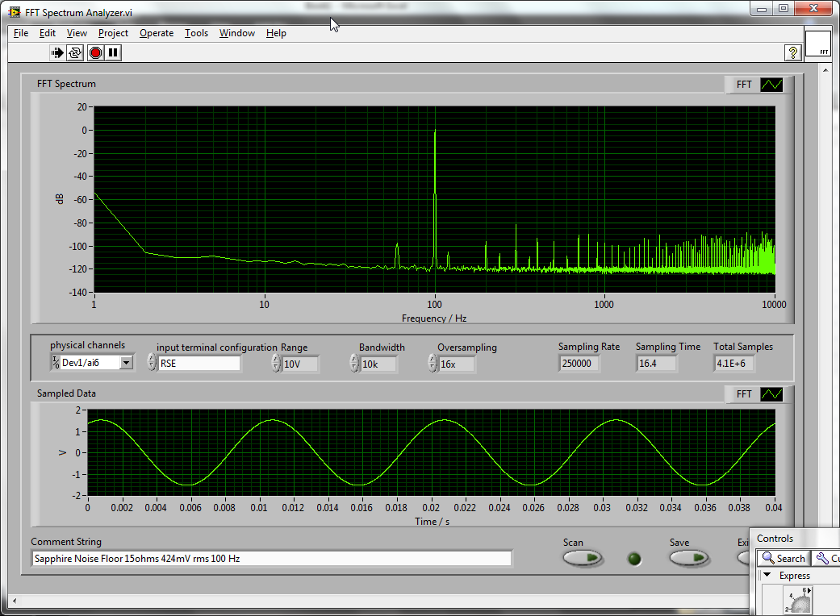
Task: Click the I/O icon on physical channels control
Action: pos(56,362)
